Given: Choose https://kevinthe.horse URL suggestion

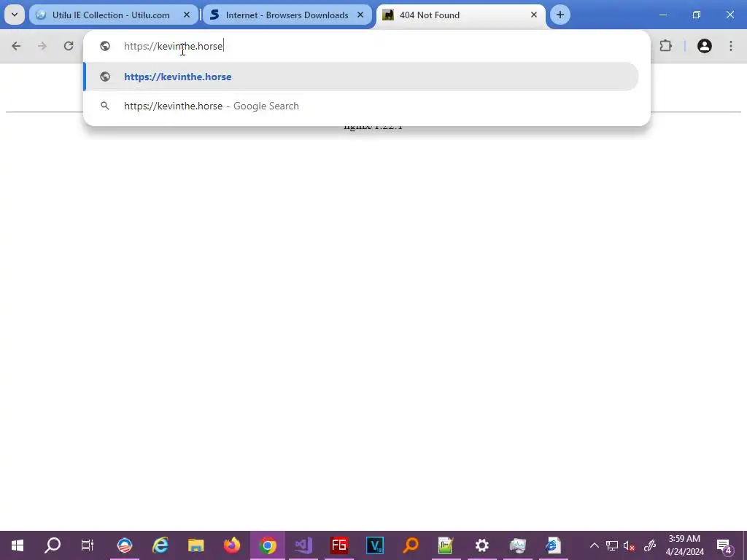Looking at the screenshot, I should click(x=361, y=77).
